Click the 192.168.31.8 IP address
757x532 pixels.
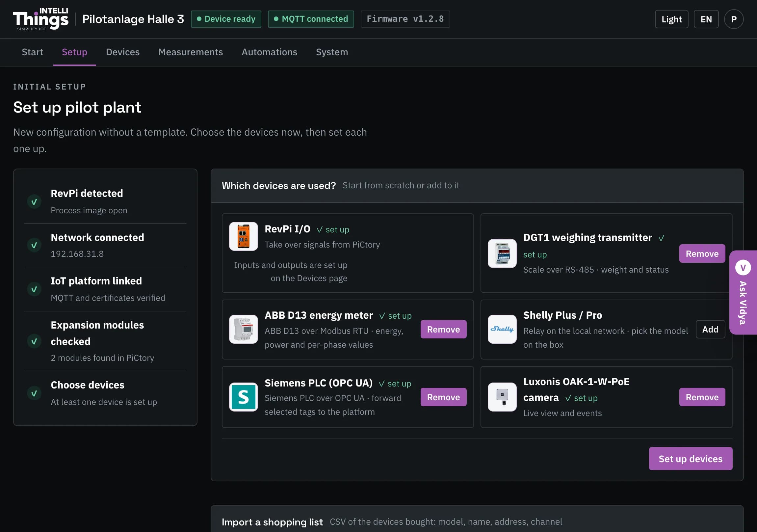[77, 253]
